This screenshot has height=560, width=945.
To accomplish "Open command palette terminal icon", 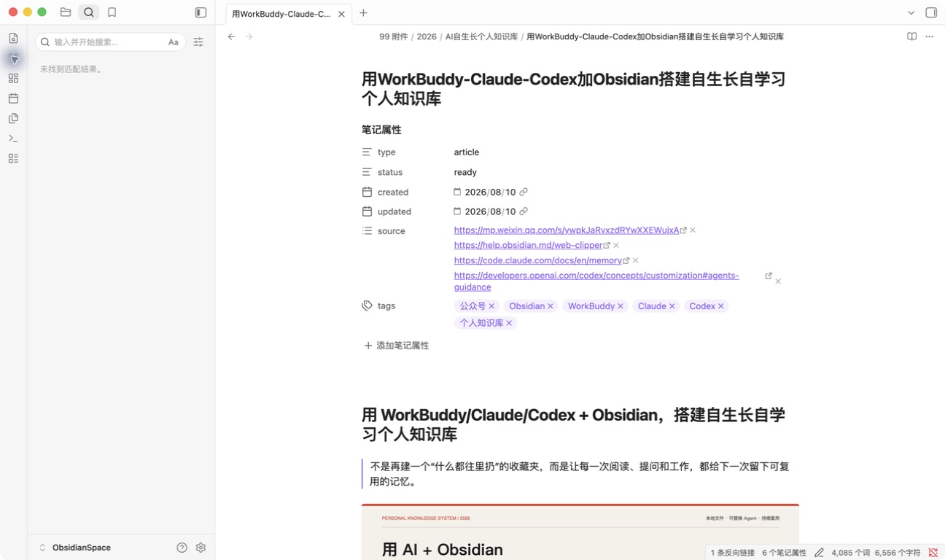I will [x=13, y=138].
